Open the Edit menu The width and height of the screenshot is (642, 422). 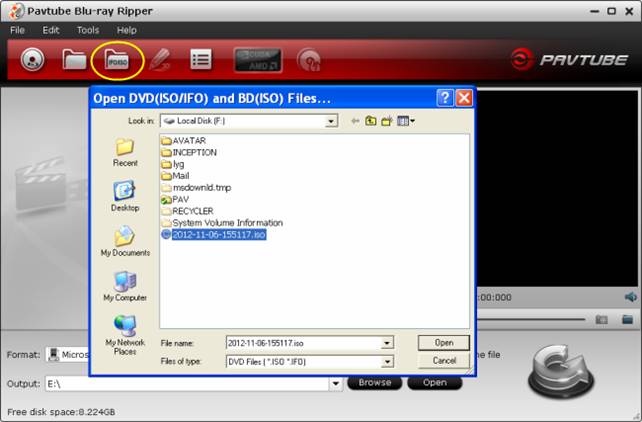coord(51,30)
